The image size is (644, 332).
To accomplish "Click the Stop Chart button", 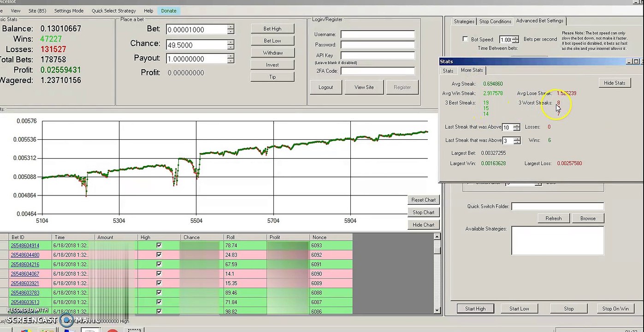I will pos(423,212).
